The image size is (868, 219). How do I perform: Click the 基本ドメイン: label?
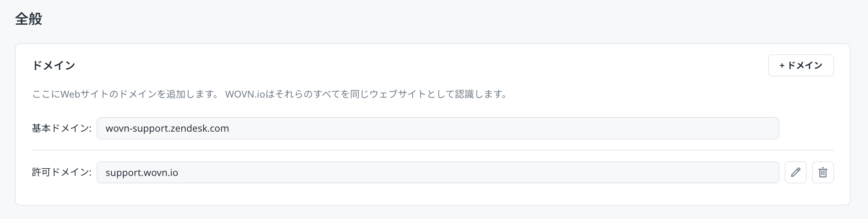(x=61, y=128)
